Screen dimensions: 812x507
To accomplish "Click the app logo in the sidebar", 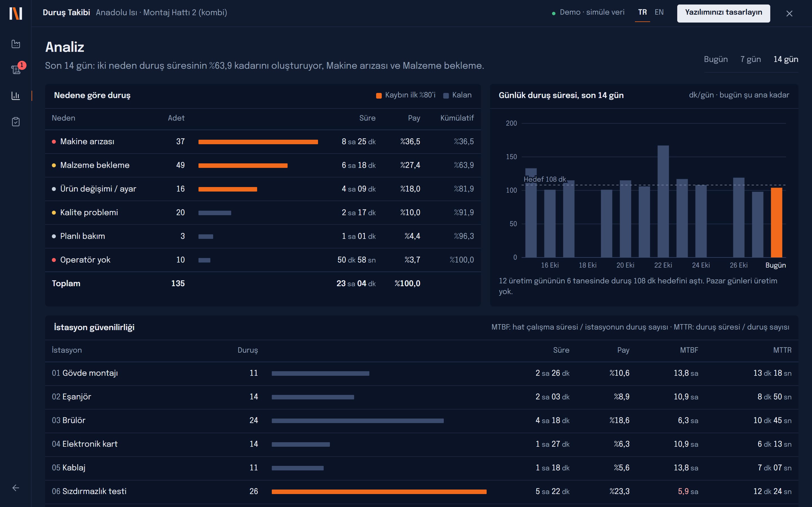I will coord(16,14).
